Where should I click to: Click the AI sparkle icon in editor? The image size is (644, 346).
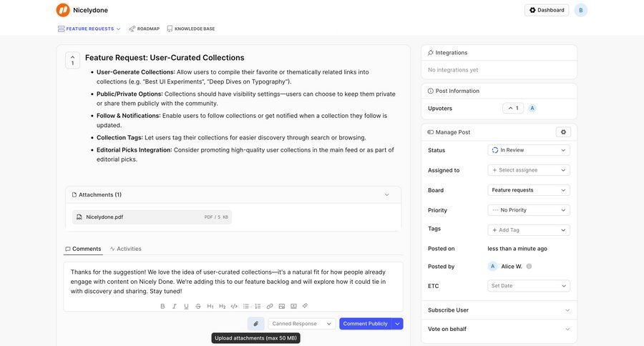[305, 306]
